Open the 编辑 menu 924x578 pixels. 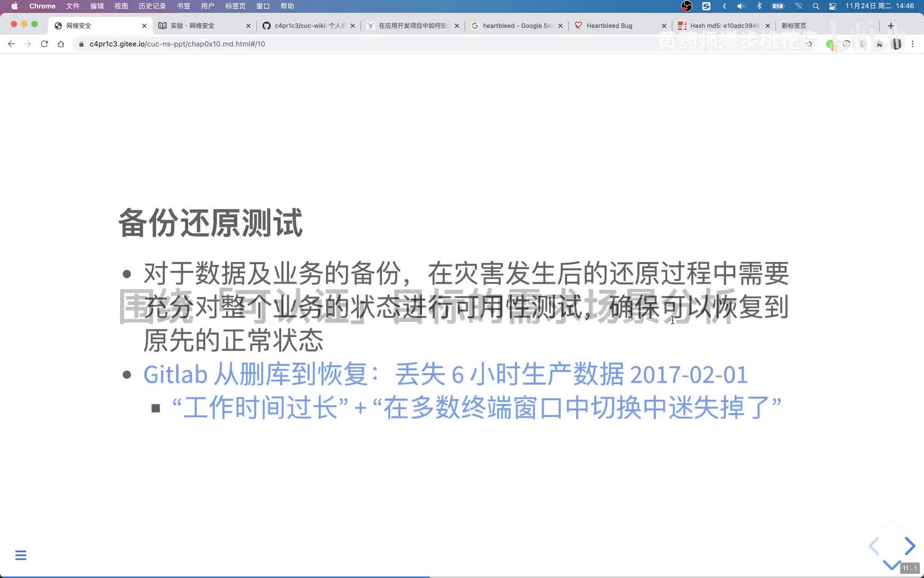97,6
